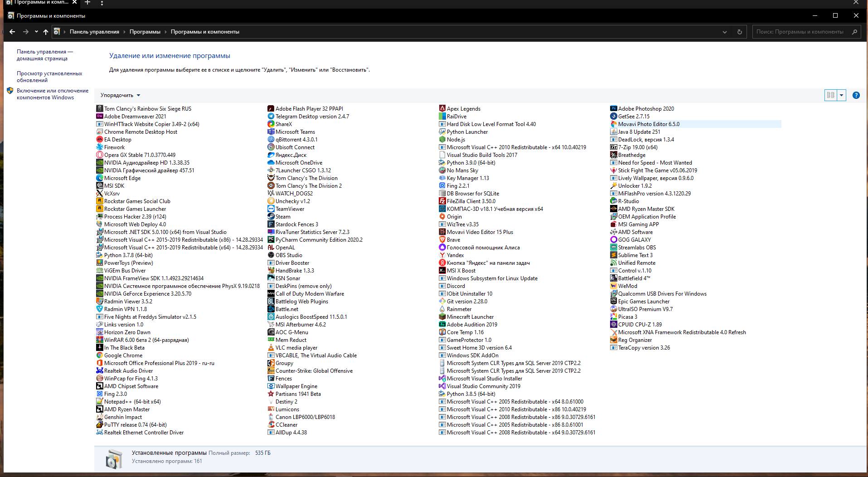Click the Google Chrome icon in list

100,355
